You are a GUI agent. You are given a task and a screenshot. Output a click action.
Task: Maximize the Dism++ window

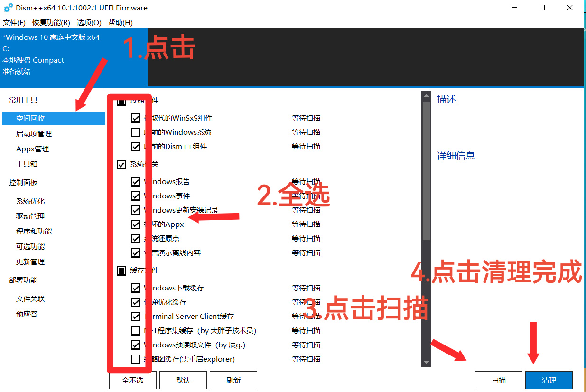click(542, 8)
